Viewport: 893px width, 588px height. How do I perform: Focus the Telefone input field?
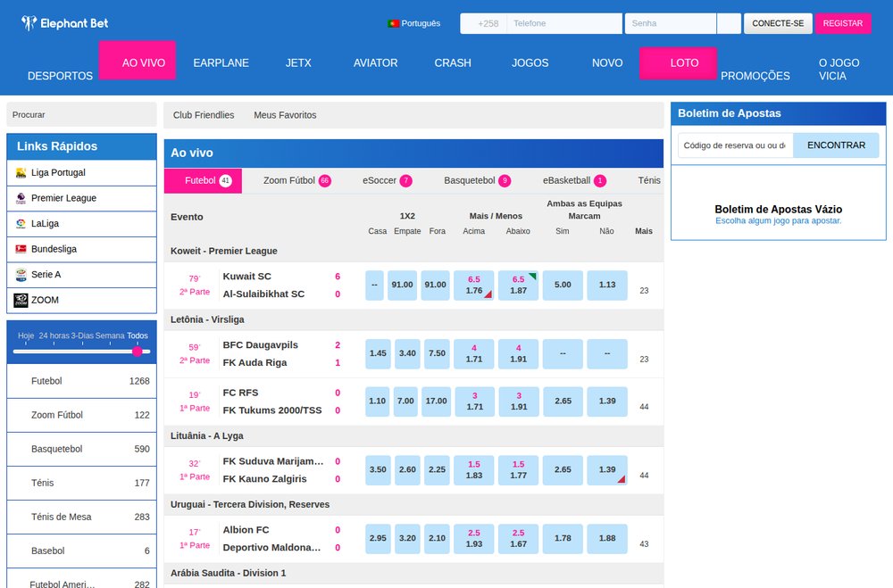pos(564,23)
